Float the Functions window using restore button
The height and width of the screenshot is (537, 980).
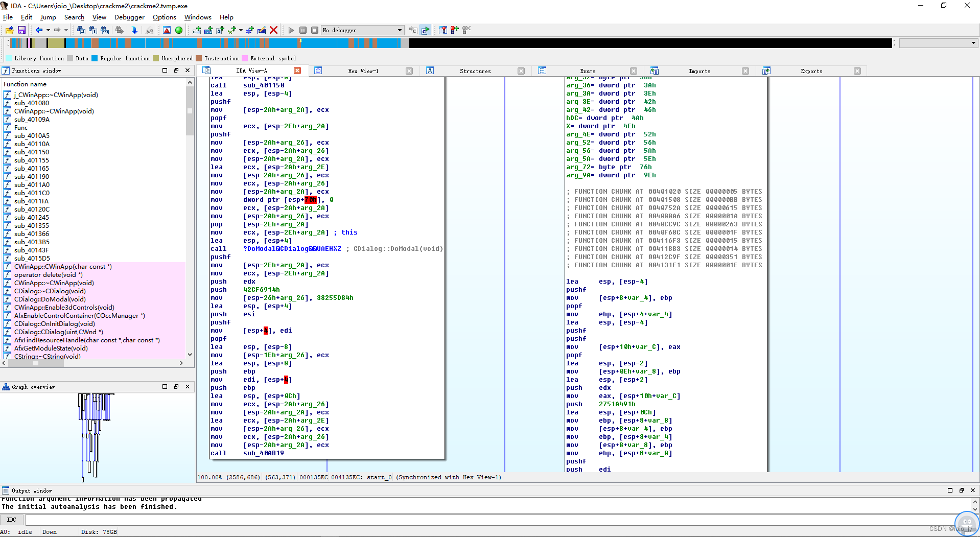[176, 71]
